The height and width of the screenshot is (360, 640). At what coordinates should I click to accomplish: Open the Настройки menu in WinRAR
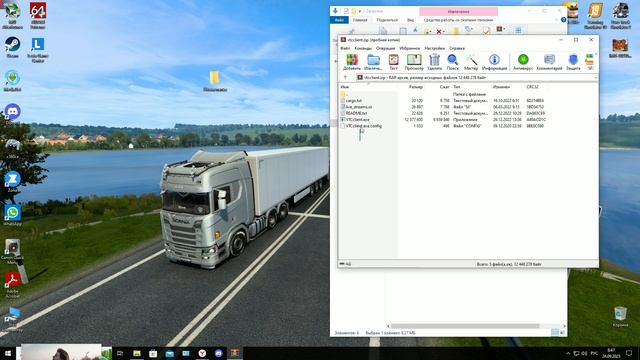click(434, 48)
